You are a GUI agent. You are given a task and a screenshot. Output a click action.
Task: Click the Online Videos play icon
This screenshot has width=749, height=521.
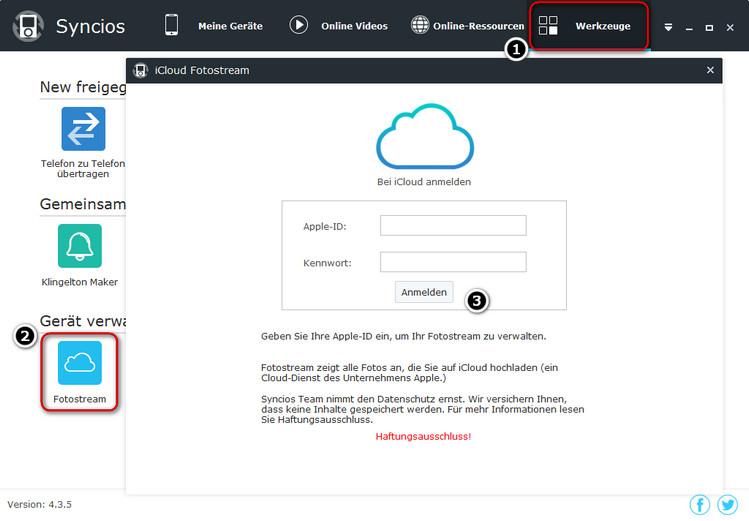coord(299,25)
